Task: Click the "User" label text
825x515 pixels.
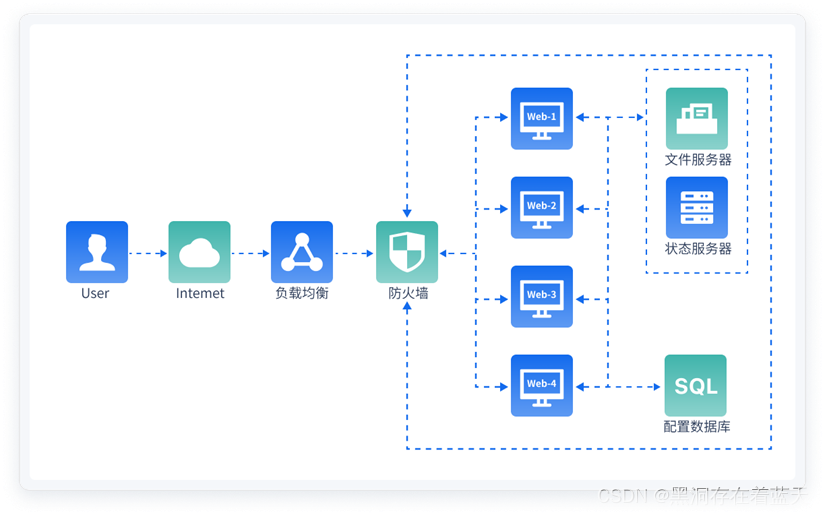Action: pyautogui.click(x=95, y=294)
